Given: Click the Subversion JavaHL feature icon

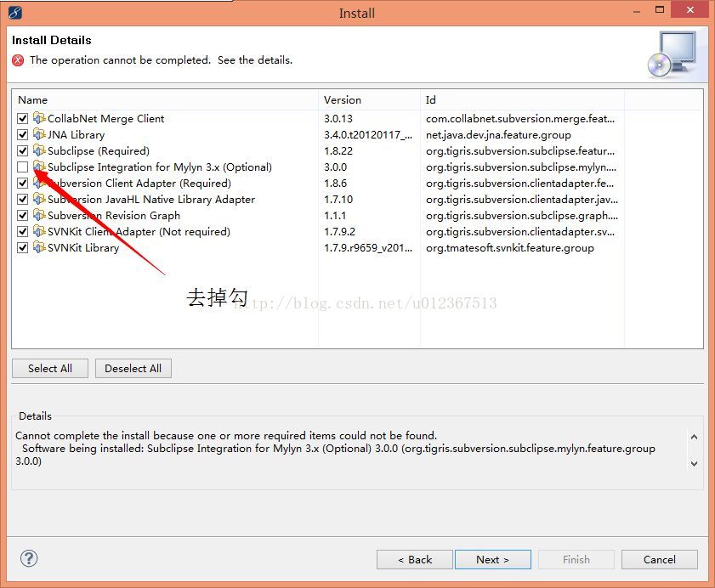Looking at the screenshot, I should coord(39,199).
